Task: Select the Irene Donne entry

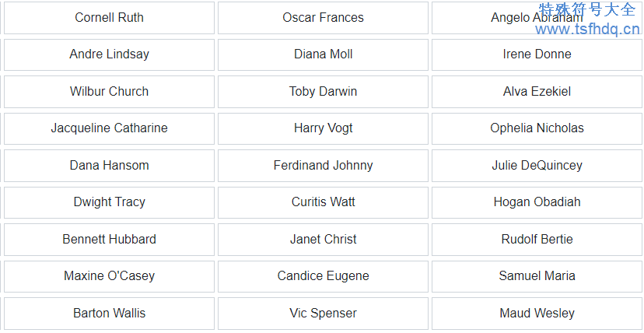Action: pyautogui.click(x=537, y=54)
